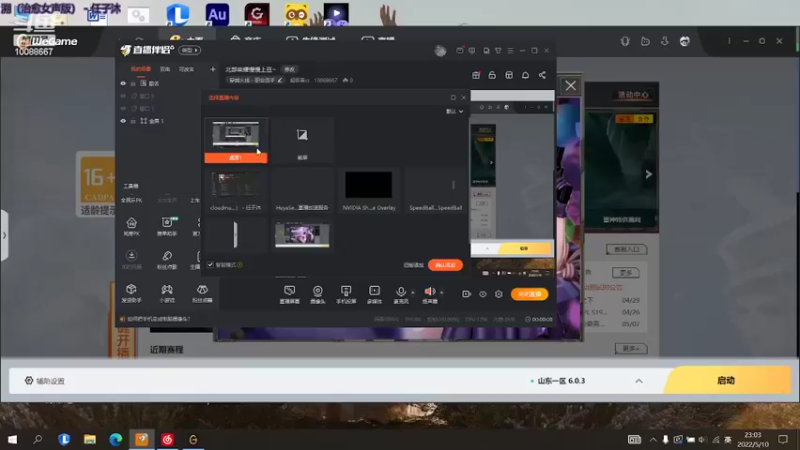This screenshot has height=450, width=800.
Task: Click the next arrow on WeGame banner
Action: (x=648, y=174)
